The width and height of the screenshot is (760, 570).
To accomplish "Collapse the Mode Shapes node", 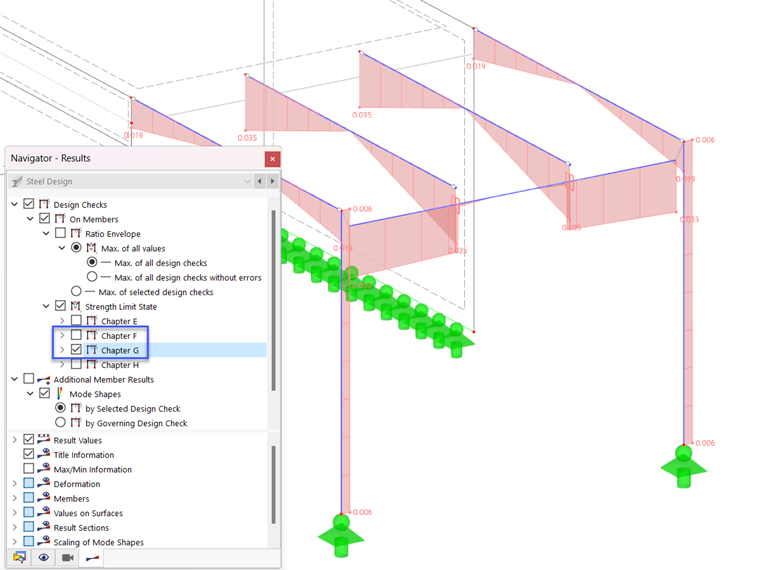I will [30, 393].
